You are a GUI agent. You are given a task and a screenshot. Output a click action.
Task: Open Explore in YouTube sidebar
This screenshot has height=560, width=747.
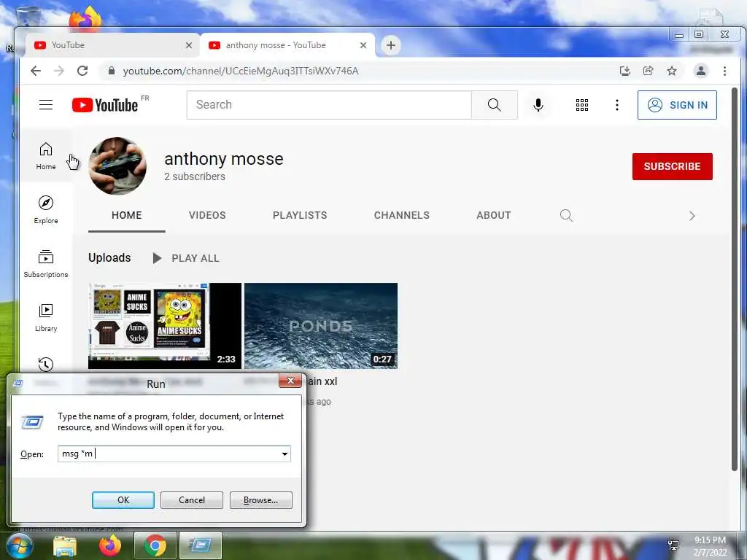(46, 209)
